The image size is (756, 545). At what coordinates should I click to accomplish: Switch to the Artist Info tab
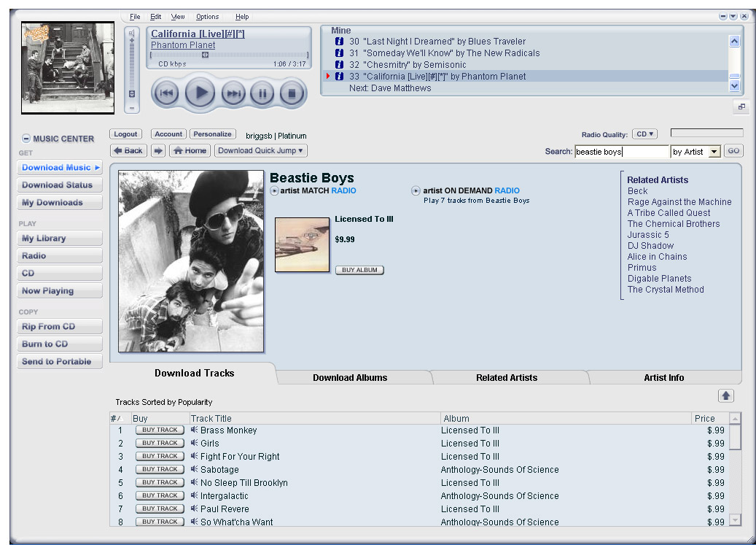coord(664,378)
